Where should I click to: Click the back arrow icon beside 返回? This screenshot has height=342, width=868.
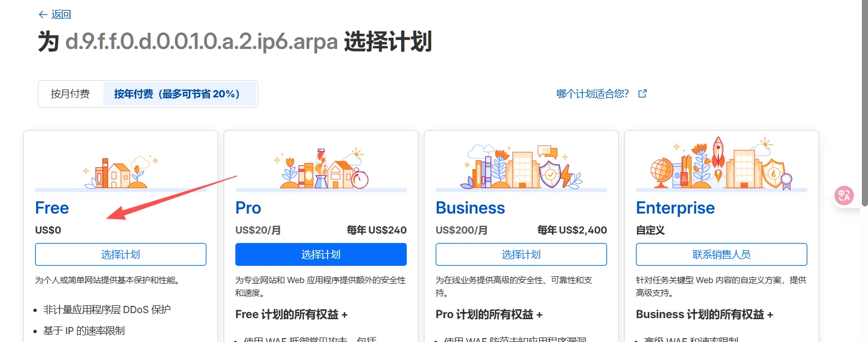(43, 15)
